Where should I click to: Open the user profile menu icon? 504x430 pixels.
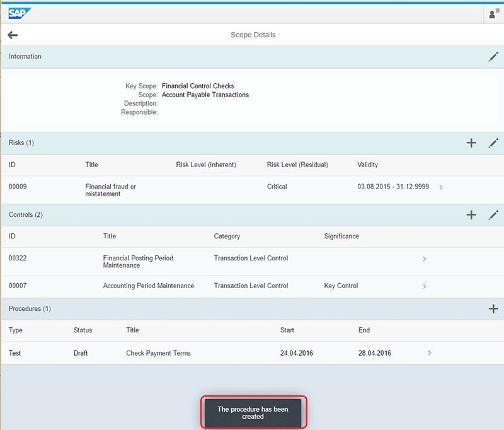click(493, 13)
